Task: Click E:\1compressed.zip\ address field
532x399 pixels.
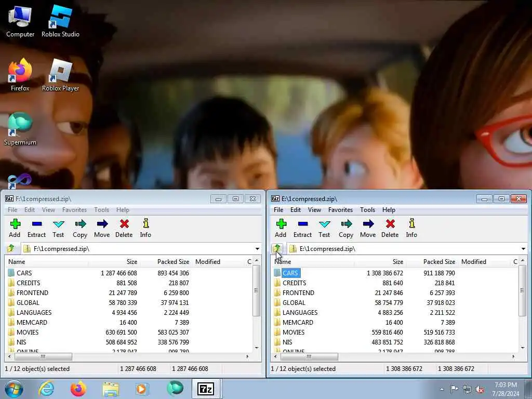Action: [x=407, y=249]
